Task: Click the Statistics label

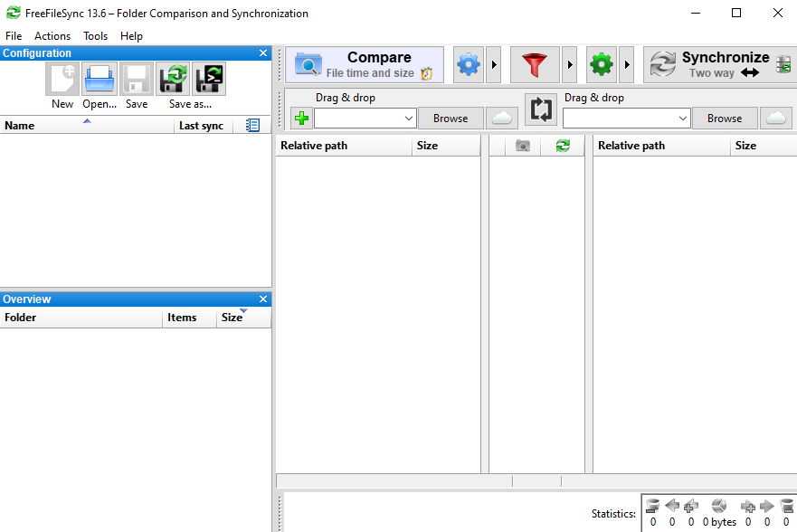Action: [613, 514]
